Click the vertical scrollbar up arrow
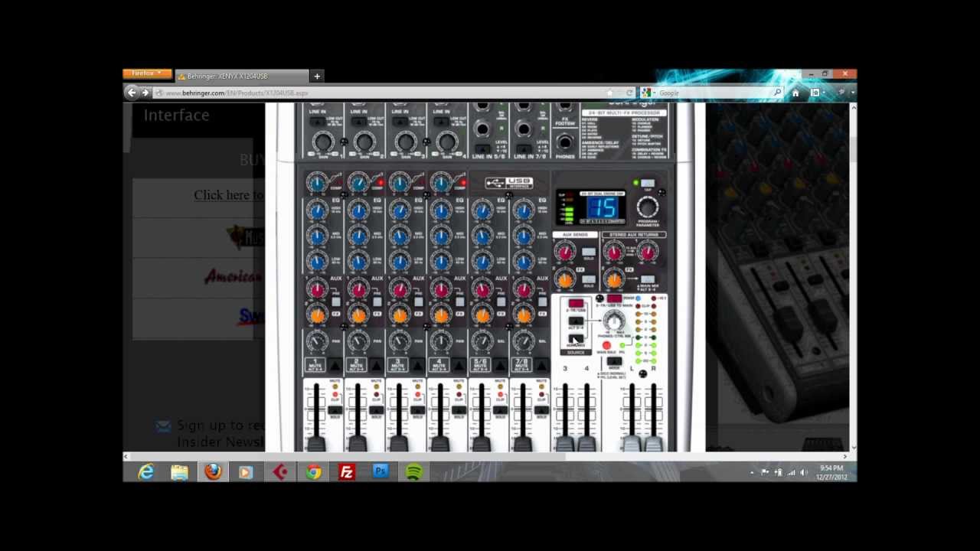Image resolution: width=980 pixels, height=551 pixels. 854,106
